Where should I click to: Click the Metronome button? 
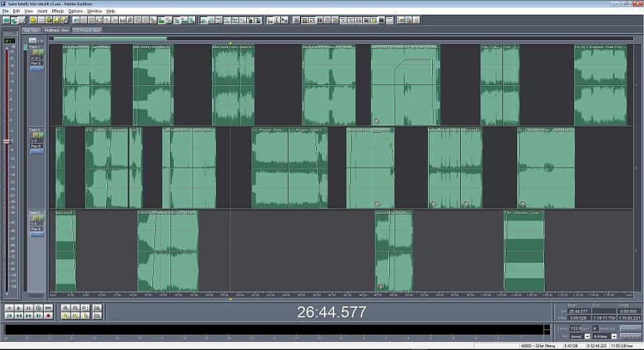tap(631, 336)
